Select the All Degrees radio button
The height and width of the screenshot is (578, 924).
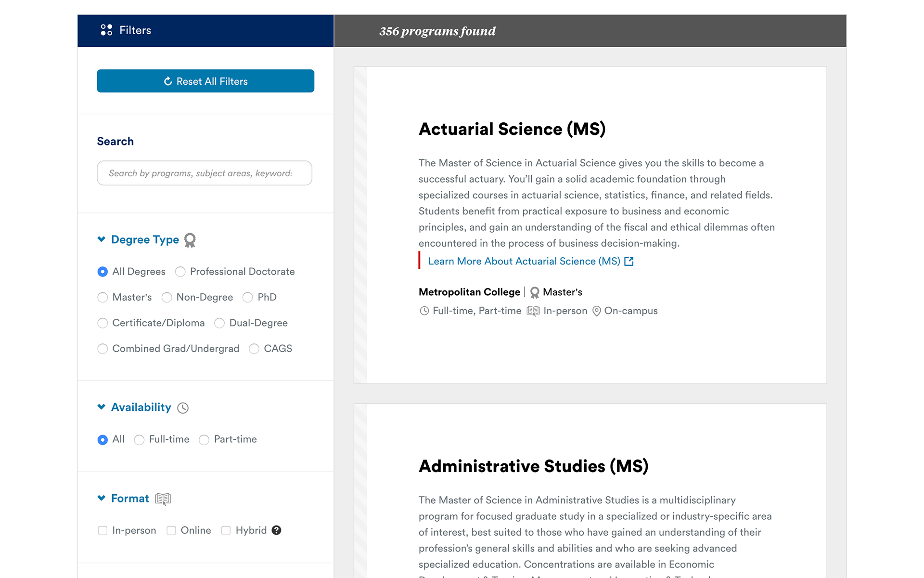(x=103, y=272)
